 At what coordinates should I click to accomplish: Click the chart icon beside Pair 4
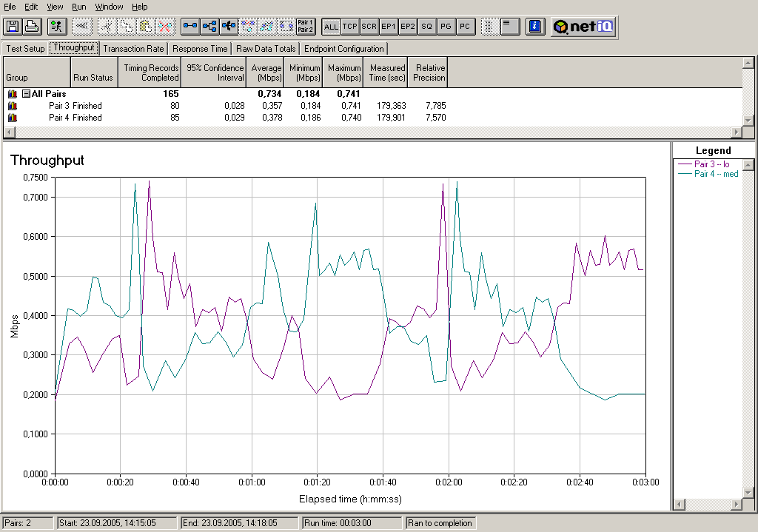pyautogui.click(x=13, y=118)
